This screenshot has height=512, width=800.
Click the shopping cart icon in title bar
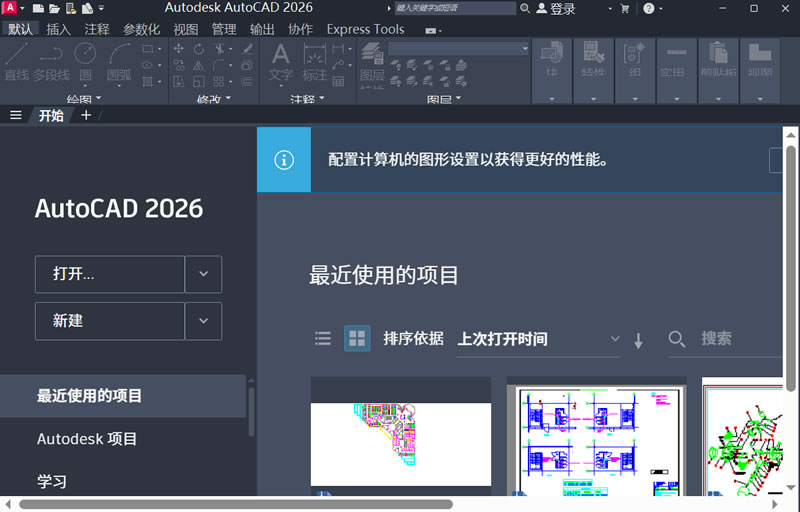(625, 9)
